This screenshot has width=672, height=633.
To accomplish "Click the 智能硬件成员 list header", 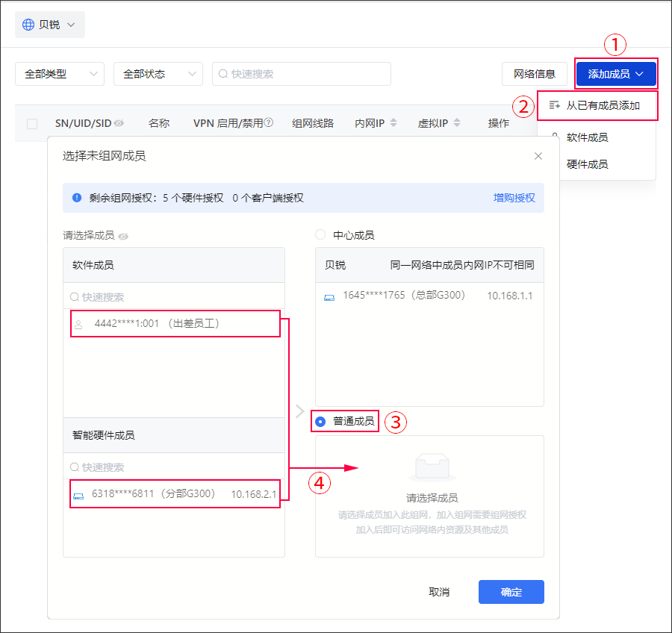I will click(x=174, y=435).
